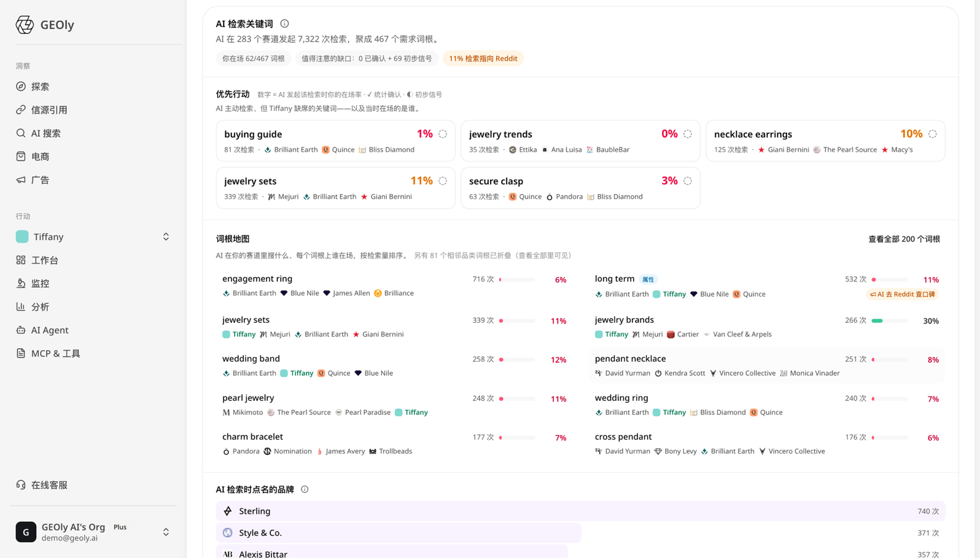Click the 分析 bar chart icon
The height and width of the screenshot is (558, 980).
pos(21,307)
